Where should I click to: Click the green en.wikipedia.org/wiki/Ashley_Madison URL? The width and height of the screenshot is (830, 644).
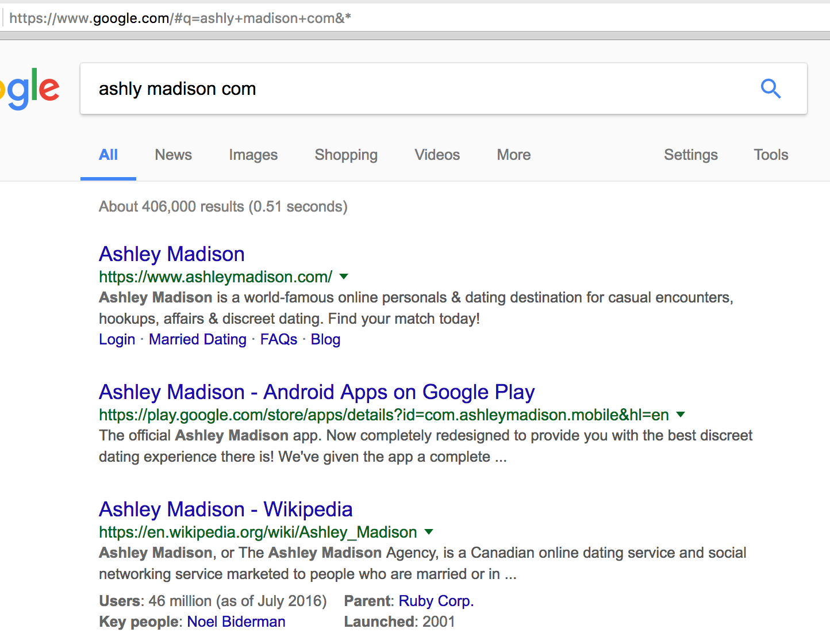click(258, 532)
